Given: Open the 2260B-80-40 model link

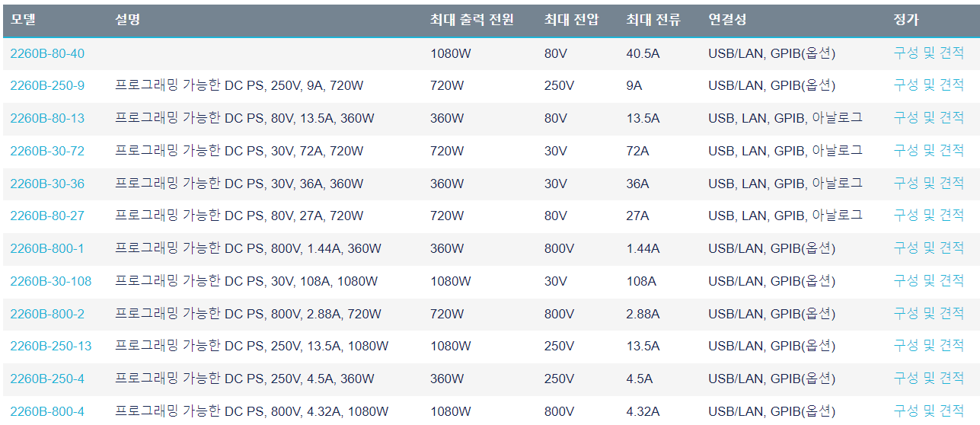Looking at the screenshot, I should (47, 53).
